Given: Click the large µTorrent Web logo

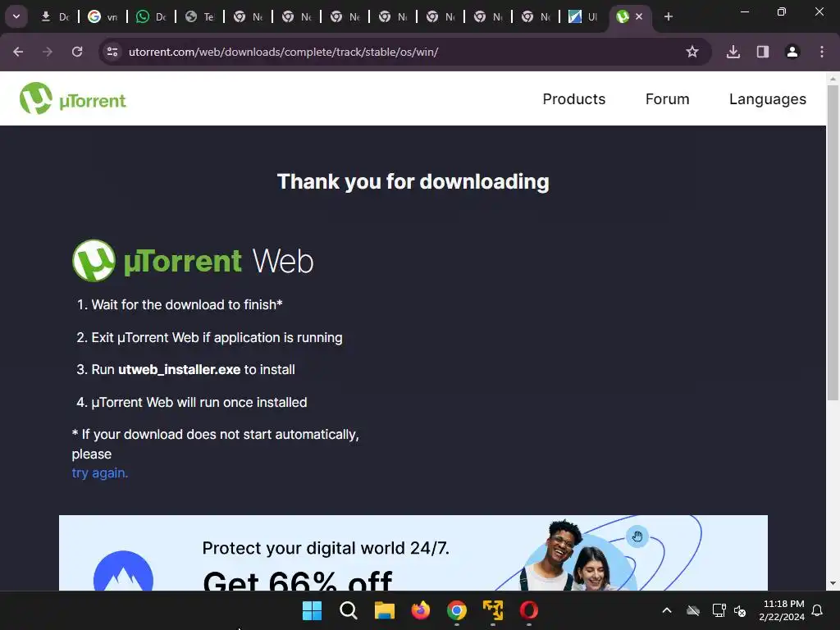Looking at the screenshot, I should click(x=193, y=261).
